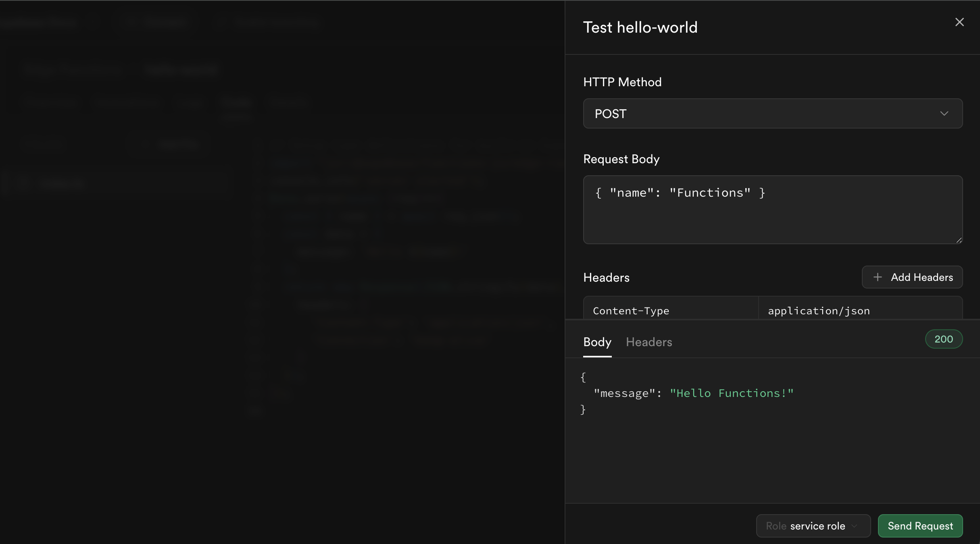Click the small chevron next to service role
Image resolution: width=980 pixels, height=544 pixels.
click(x=854, y=526)
